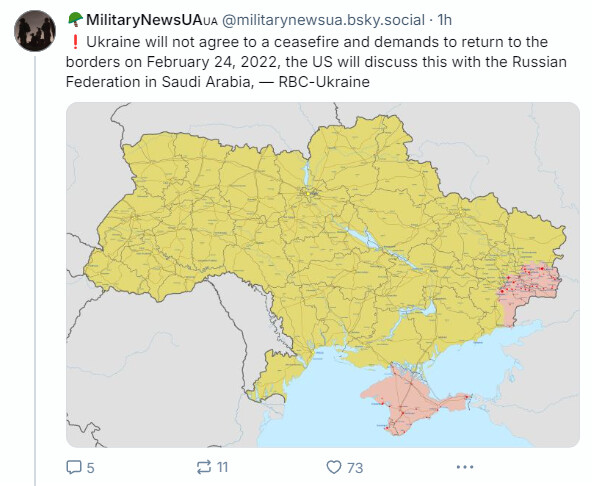592x486 pixels.
Task: Click the reply speech bubble icon
Action: tap(74, 467)
